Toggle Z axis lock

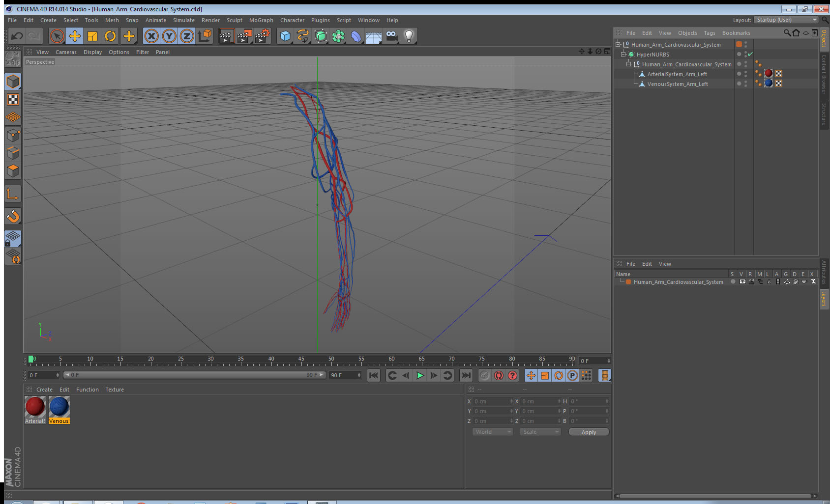tap(187, 36)
